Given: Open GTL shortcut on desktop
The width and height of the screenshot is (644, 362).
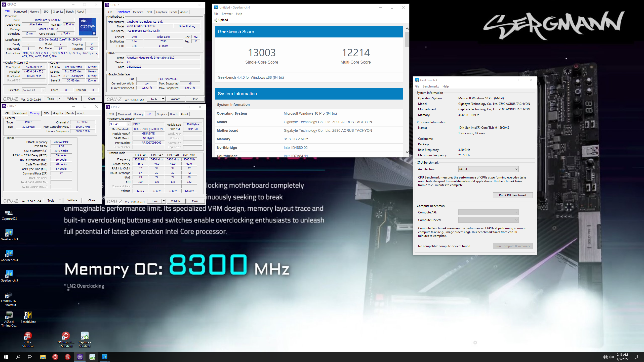Looking at the screenshot, I should tap(28, 340).
